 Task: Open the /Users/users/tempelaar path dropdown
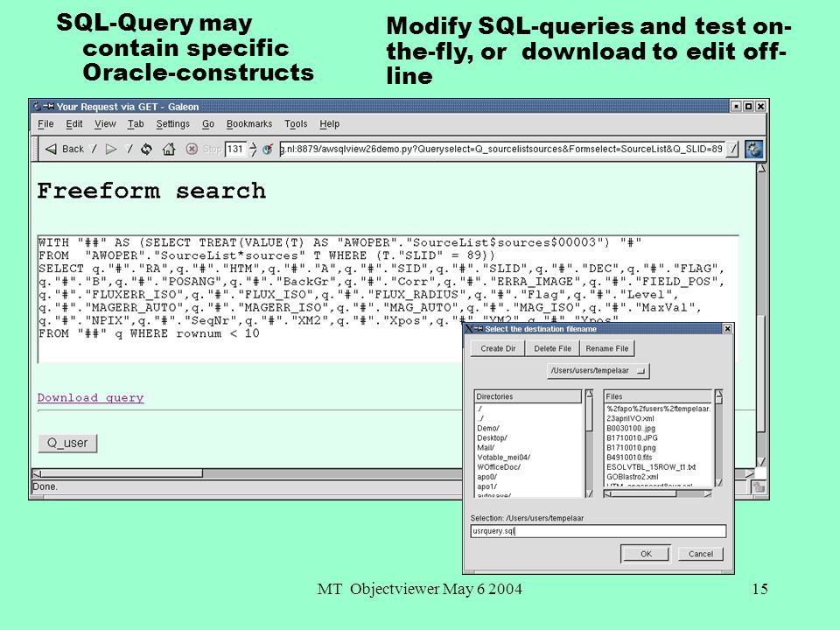point(598,371)
